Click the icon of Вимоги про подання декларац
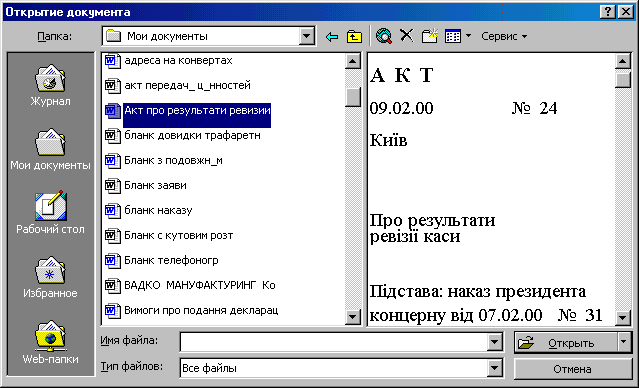This screenshot has height=388, width=639. tap(113, 311)
